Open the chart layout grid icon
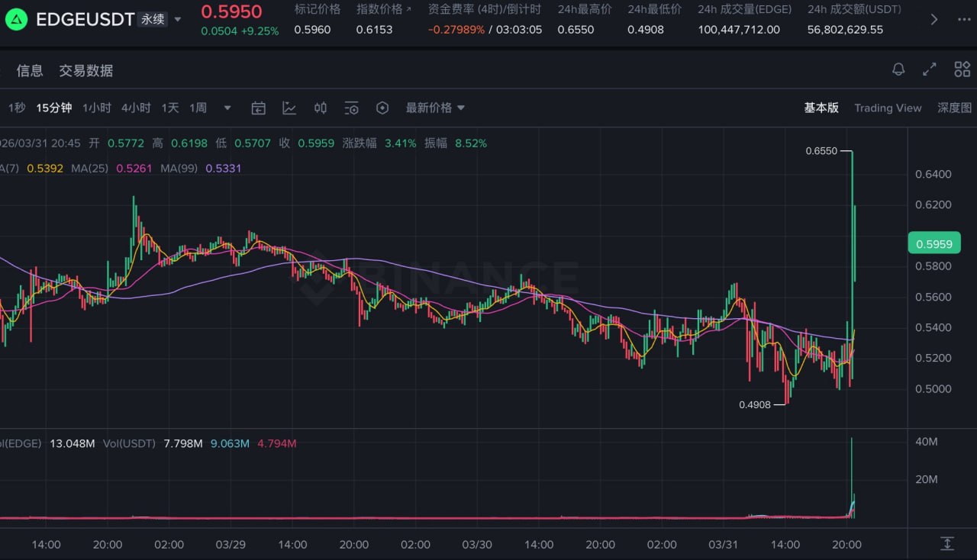 962,70
